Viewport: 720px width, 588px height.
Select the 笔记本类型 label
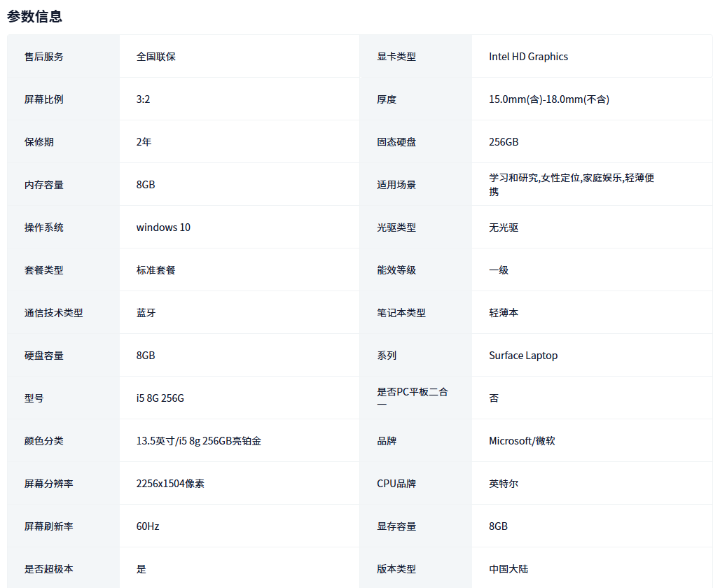coord(401,313)
